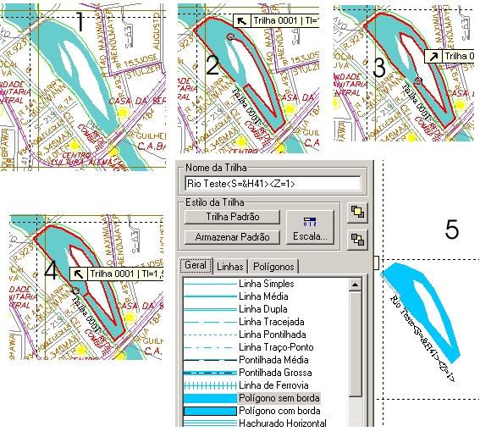The image size is (480, 448).
Task: Click the circled track node in map 3
Action: pyautogui.click(x=418, y=80)
